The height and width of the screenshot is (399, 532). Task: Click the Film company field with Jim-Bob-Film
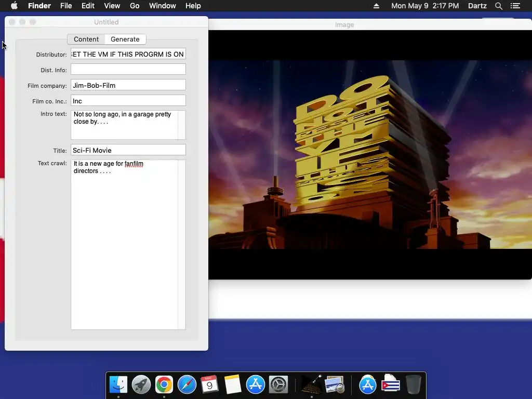click(128, 85)
